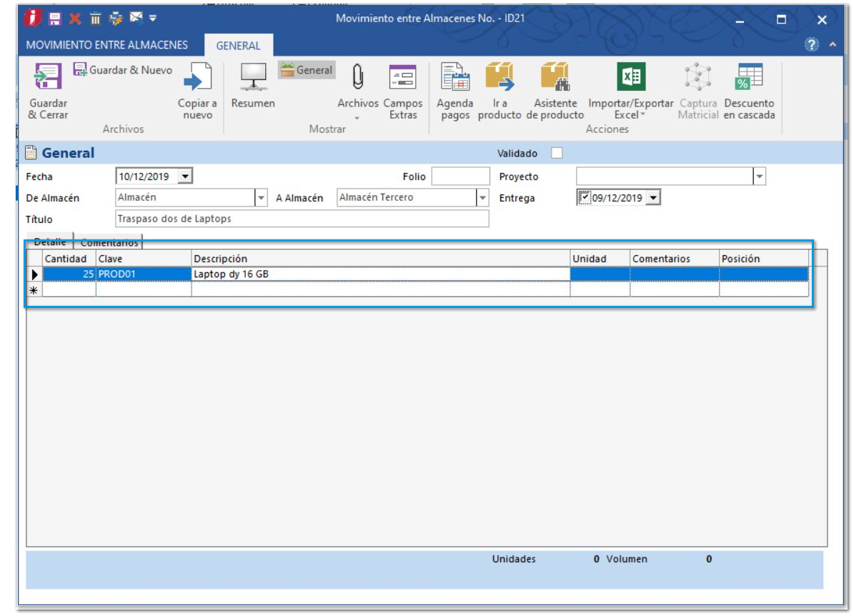Click the Agenda pagos calendar icon

[x=455, y=77]
